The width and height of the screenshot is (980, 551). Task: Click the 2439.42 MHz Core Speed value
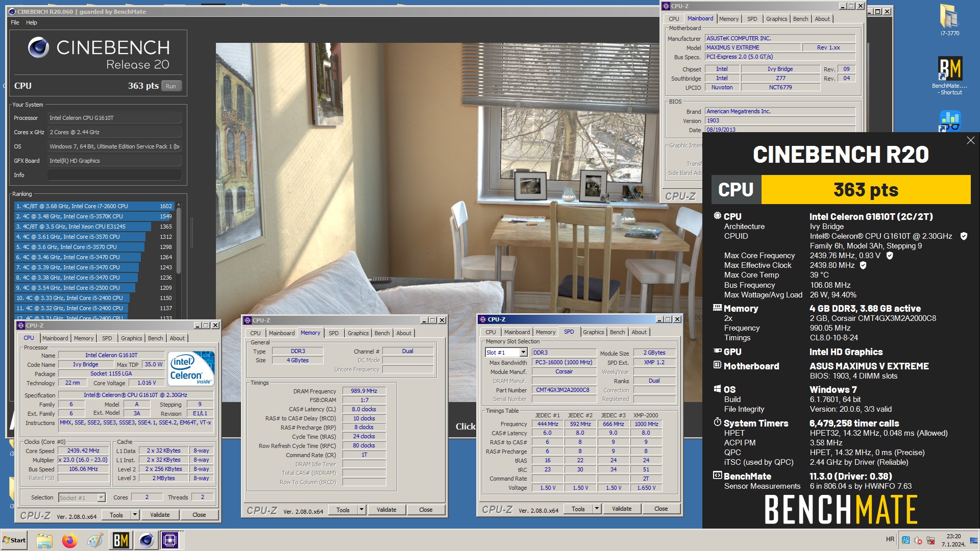[83, 451]
